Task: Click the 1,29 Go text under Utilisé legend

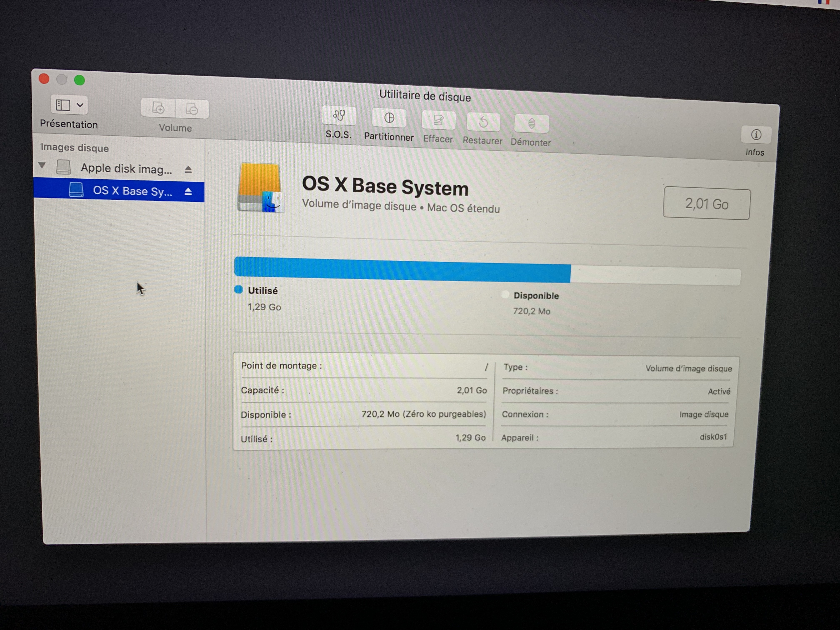Action: click(264, 307)
